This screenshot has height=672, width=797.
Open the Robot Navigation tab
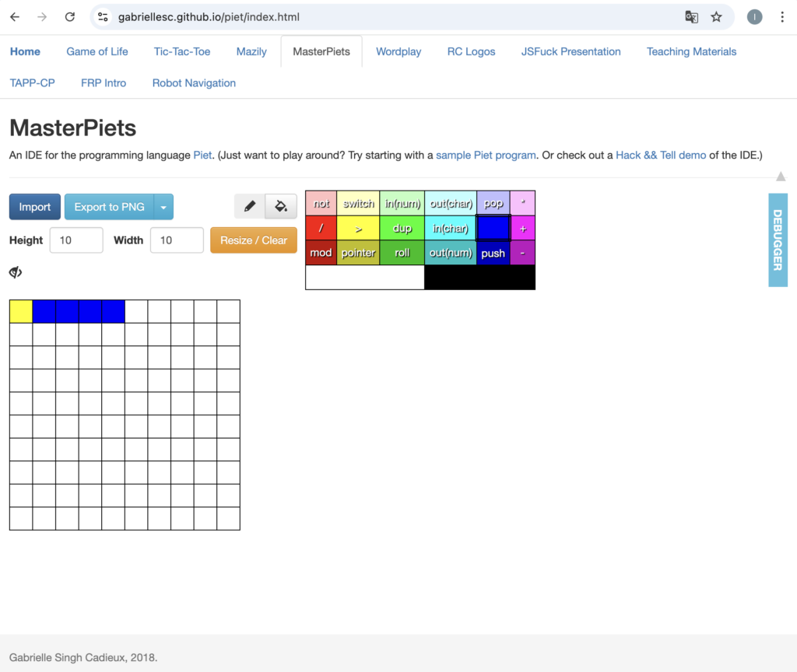click(194, 82)
